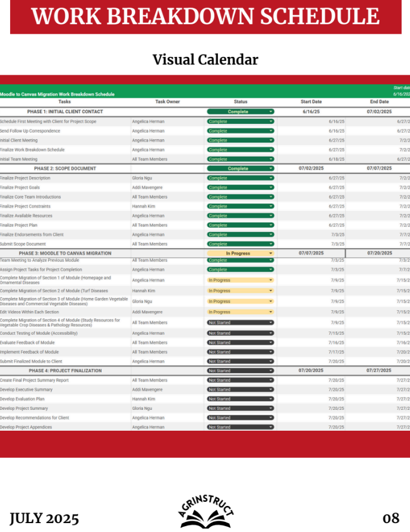Screen dimensions: 410x532
Task: Click Develop Recommendations for Client task
Action: point(34,418)
